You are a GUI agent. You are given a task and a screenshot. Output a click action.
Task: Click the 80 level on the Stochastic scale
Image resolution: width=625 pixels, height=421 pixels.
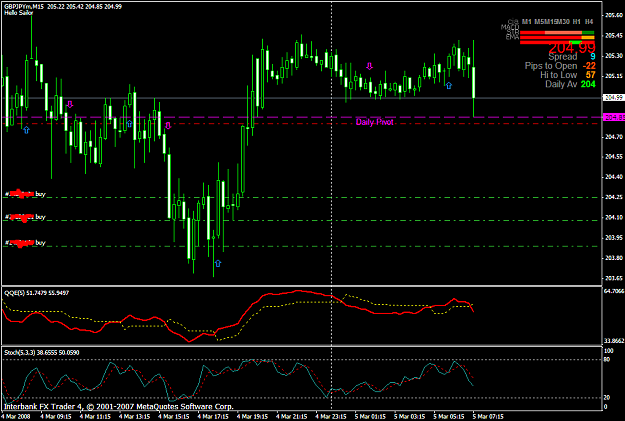pyautogui.click(x=607, y=360)
